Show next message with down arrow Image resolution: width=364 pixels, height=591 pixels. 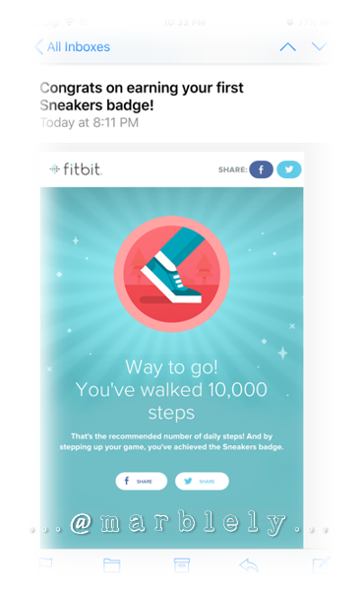(319, 46)
